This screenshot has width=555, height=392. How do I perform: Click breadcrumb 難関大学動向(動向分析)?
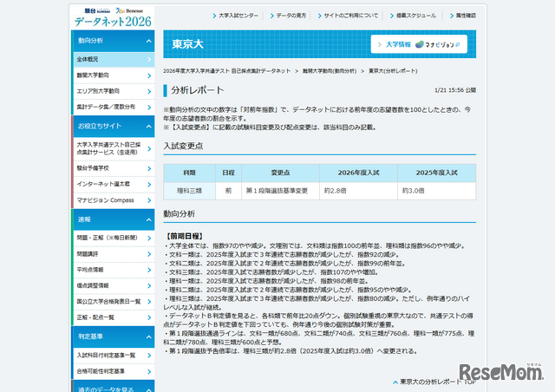(x=330, y=71)
